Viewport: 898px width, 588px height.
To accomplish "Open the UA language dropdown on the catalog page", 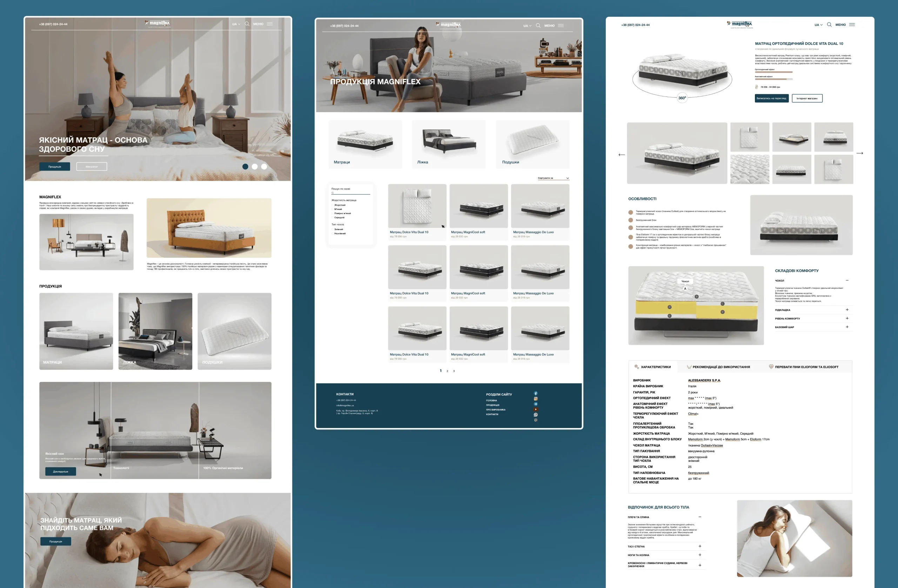I will [527, 26].
